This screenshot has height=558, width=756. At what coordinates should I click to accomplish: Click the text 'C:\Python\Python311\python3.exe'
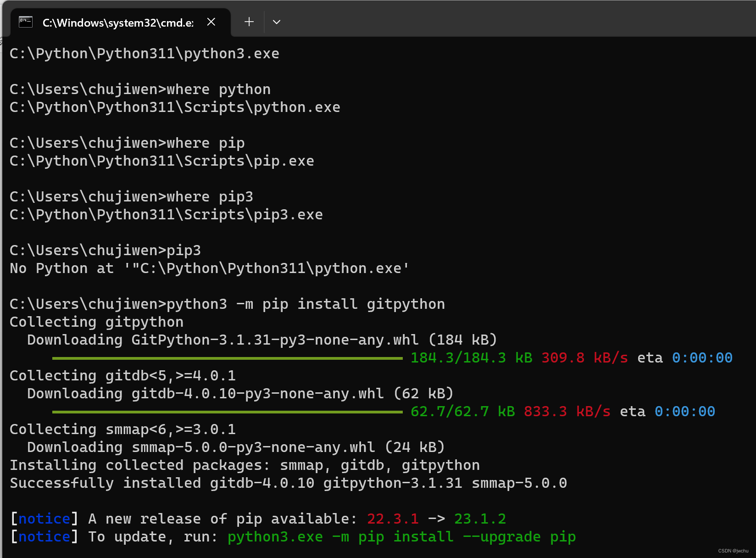[x=145, y=54]
